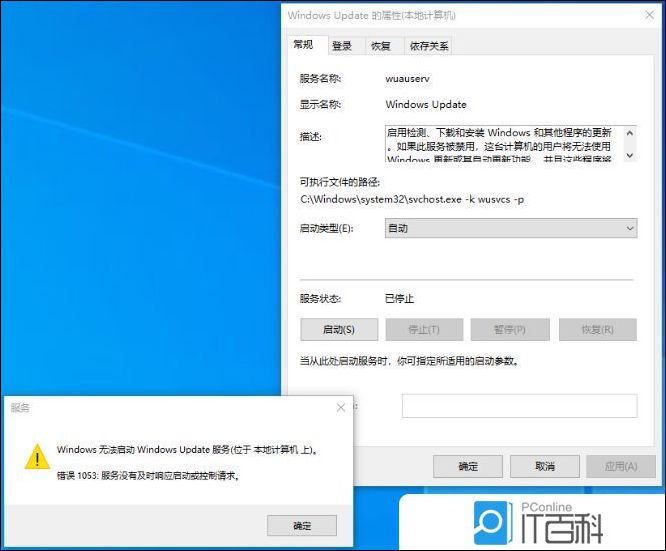Image resolution: width=666 pixels, height=551 pixels.
Task: Click the 当从此处启动服务时 hint text
Action: tap(409, 362)
